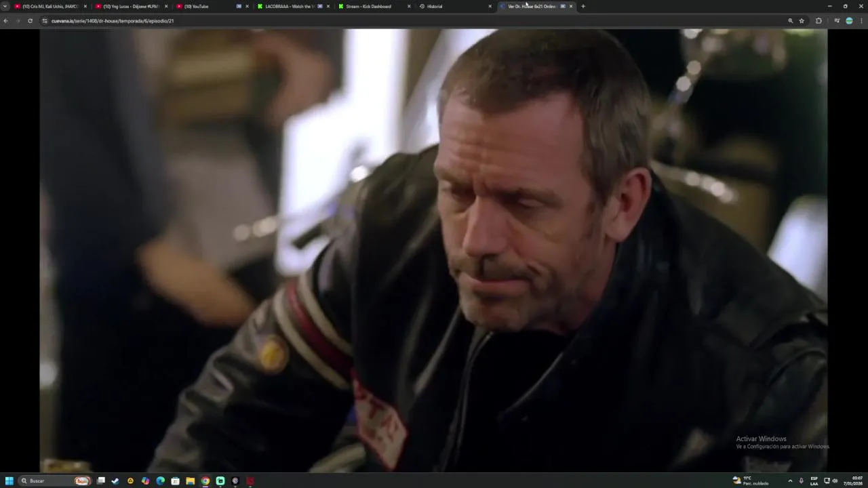Screen dimensions: 868x488
Task: Open a new browser tab
Action: pyautogui.click(x=583, y=6)
